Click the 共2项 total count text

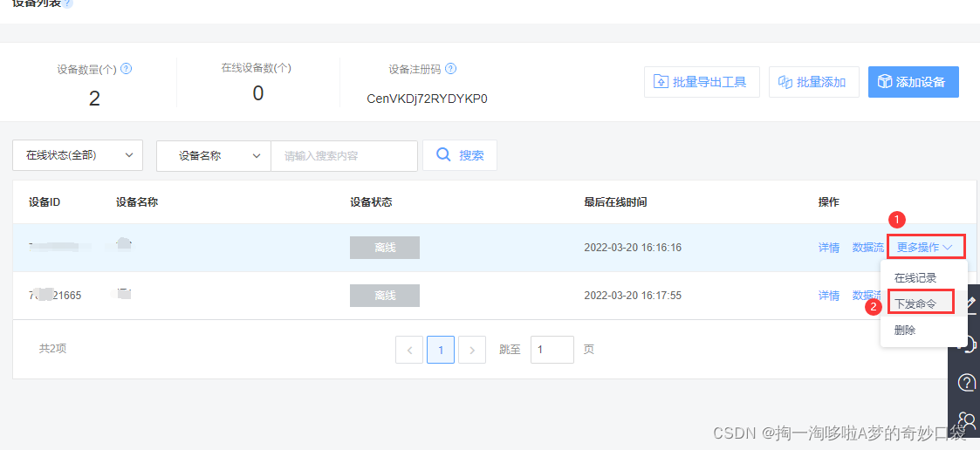point(52,349)
